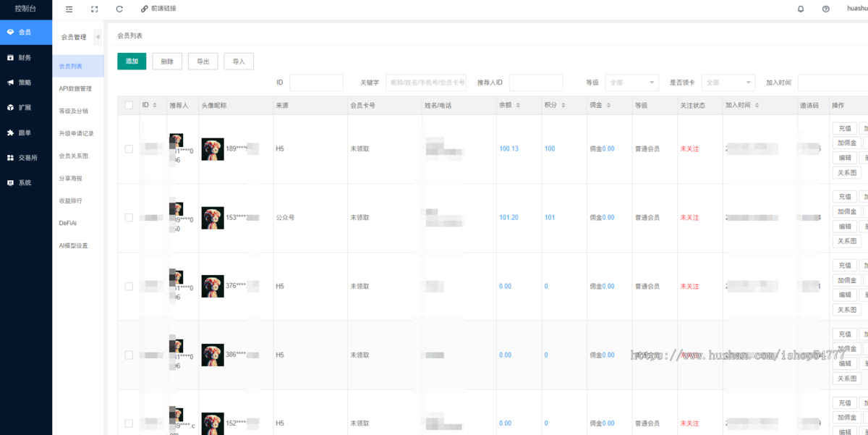Screen dimensions: 868x435
Task: Click avatar thumbnail of member 152****
Action: pyautogui.click(x=213, y=423)
